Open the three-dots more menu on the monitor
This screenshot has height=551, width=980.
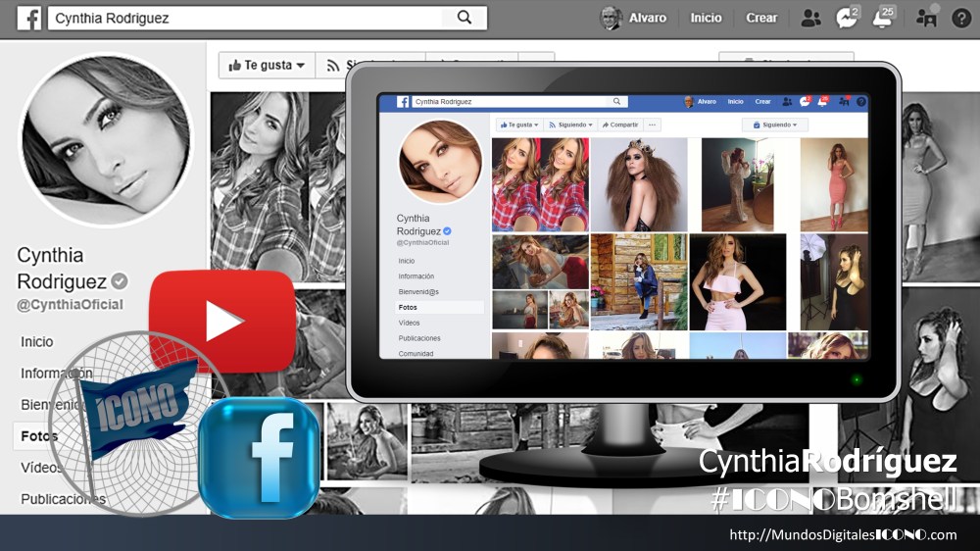pos(652,125)
